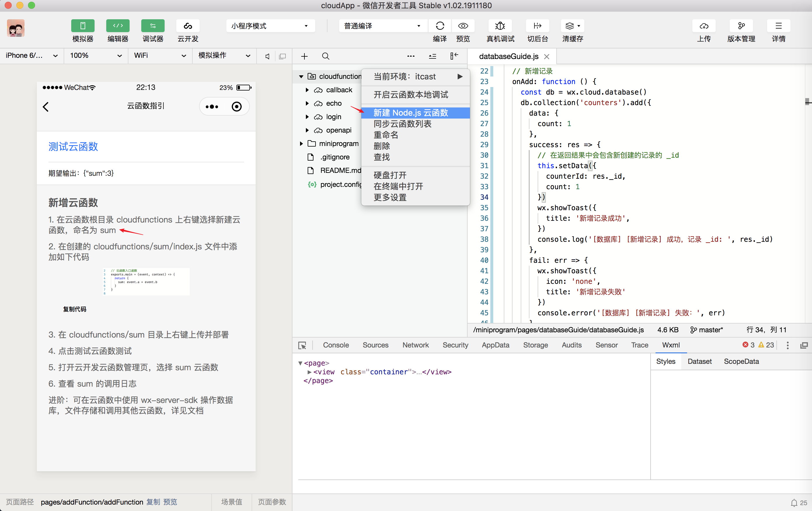Viewport: 812px width, 511px height.
Task: Choose 新建 Node.js 云函数 menu item
Action: tap(415, 113)
